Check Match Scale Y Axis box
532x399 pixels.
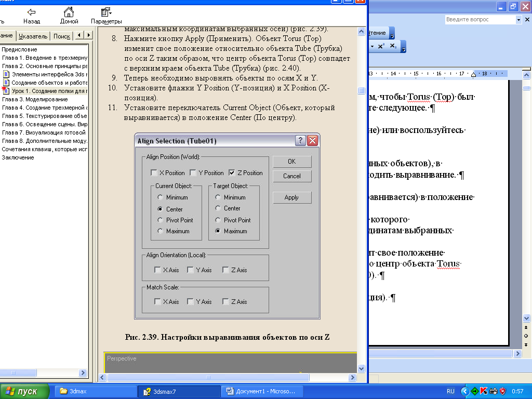click(x=190, y=302)
